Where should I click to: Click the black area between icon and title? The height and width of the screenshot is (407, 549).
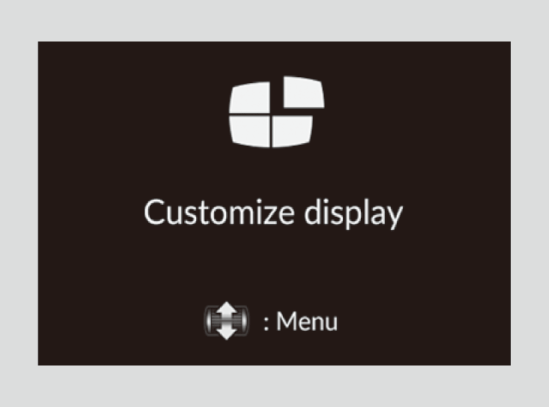(x=273, y=173)
